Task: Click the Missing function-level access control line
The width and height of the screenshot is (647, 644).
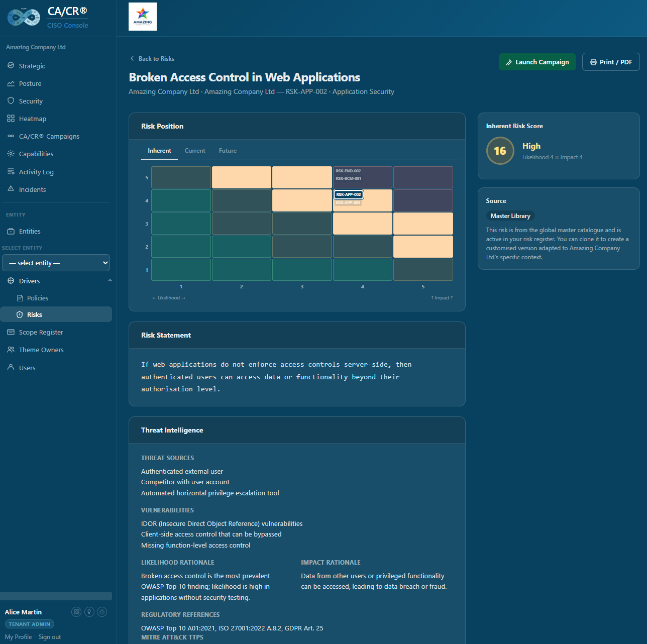Action: 195,545
